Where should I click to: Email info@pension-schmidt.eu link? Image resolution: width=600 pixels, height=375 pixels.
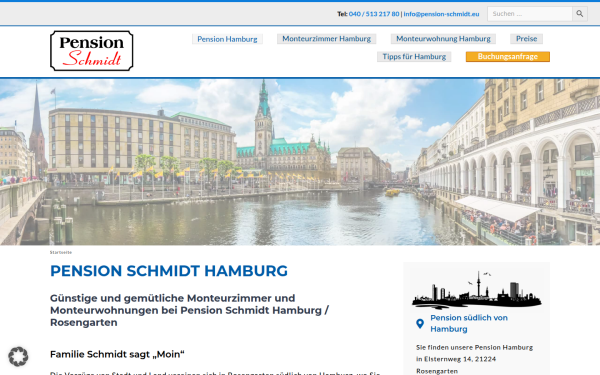[441, 14]
